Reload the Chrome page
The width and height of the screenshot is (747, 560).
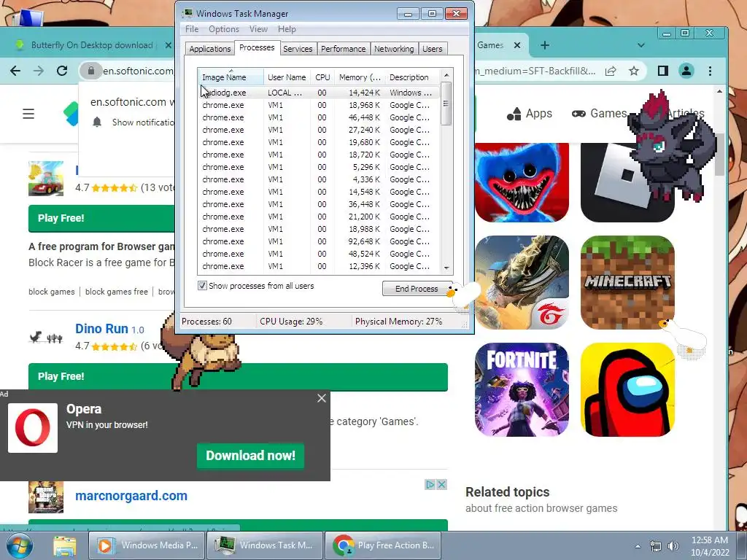coord(62,71)
